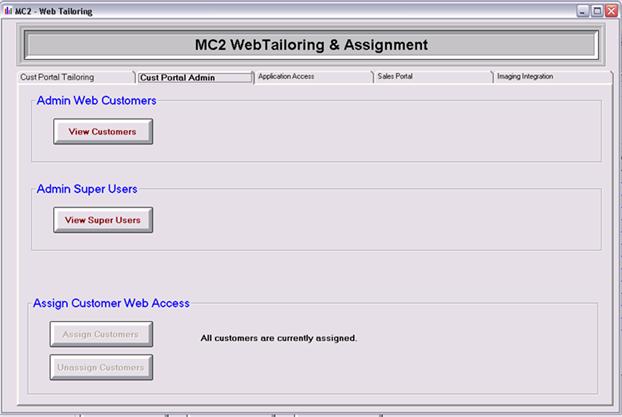Select the Cust Portal Admin tab
The width and height of the screenshot is (622, 417).
[x=178, y=77]
